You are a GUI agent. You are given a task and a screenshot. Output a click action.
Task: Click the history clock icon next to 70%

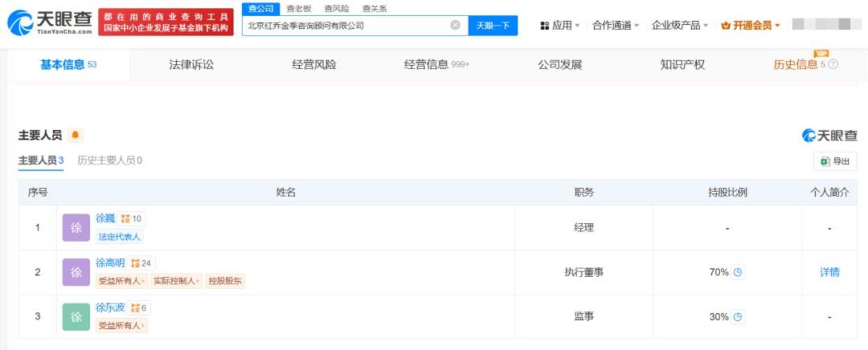coord(737,272)
